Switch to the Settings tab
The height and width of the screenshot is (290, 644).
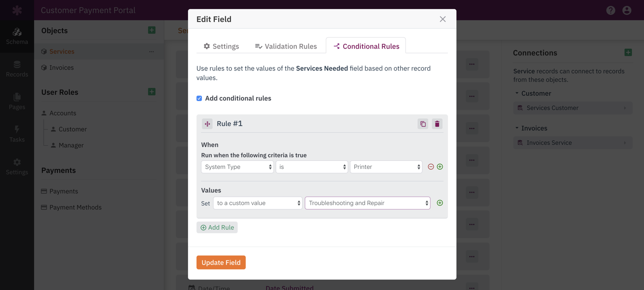pos(221,46)
